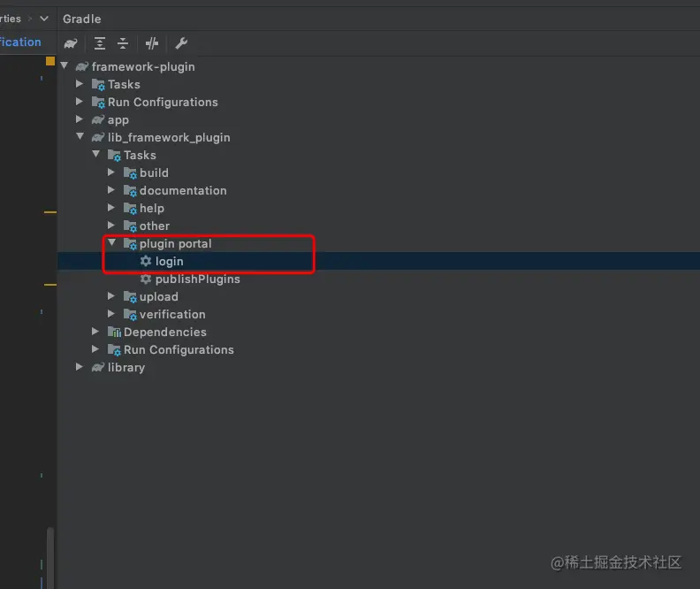Viewport: 700px width, 589px height.
Task: Select the lib_framework_plugin label
Action: click(169, 138)
